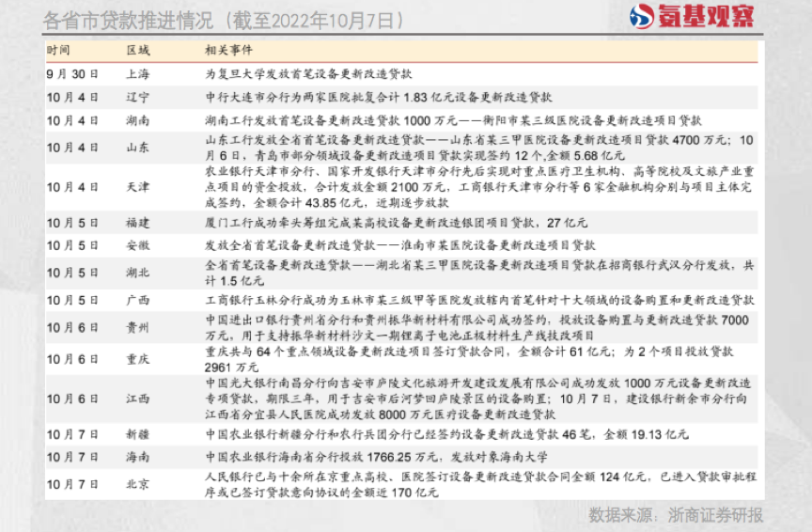The height and width of the screenshot is (532, 812).
Task: Click the 福建 row event text about 厦门工行
Action: coord(395,223)
